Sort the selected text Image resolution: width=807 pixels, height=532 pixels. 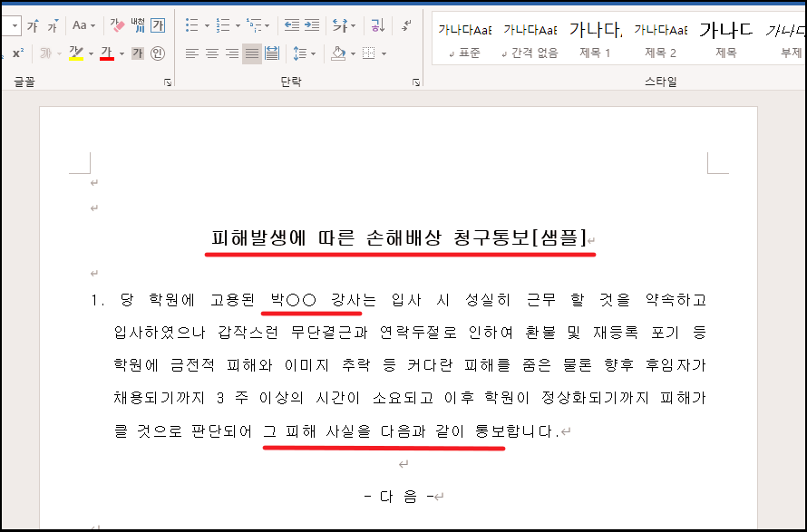(x=378, y=25)
